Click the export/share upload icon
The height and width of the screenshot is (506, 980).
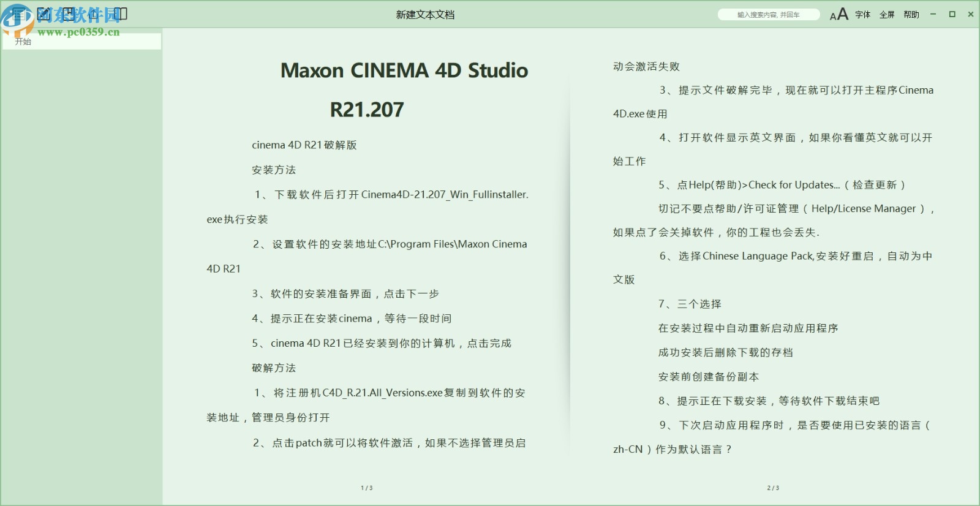tap(95, 14)
